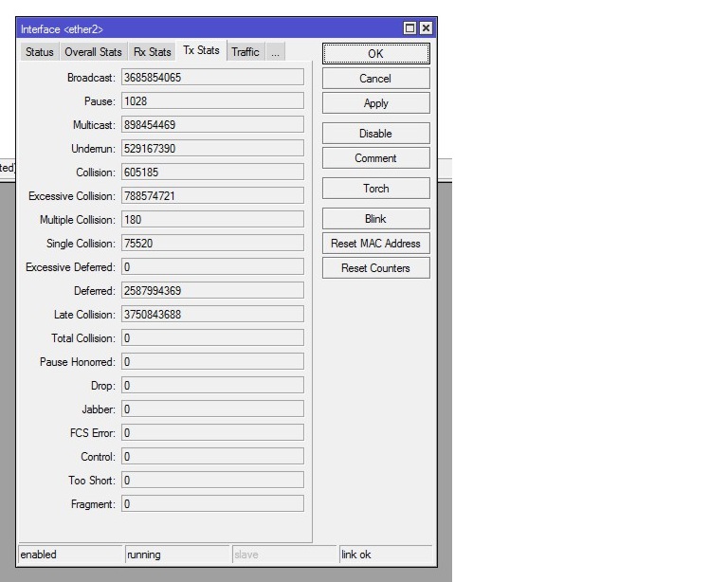
Task: Reset MAC Address of ether2
Action: click(x=375, y=244)
